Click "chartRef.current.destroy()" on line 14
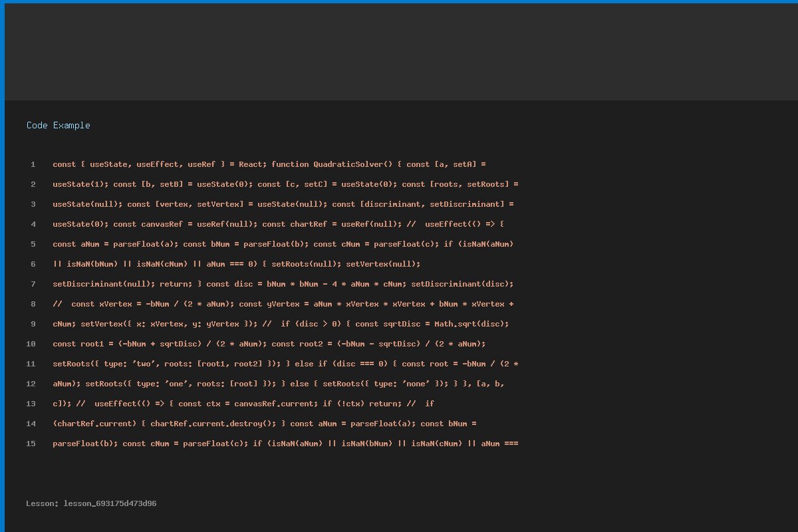 213,424
